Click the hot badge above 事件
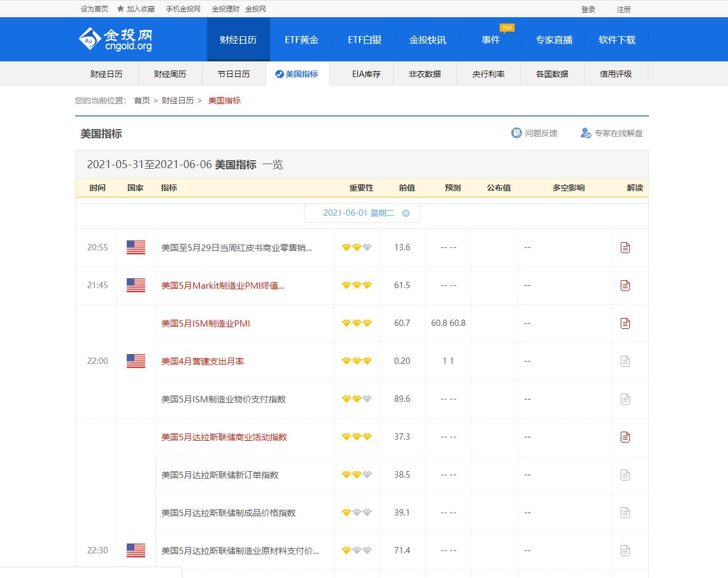Screen dimensions: 728x578 coord(507,27)
